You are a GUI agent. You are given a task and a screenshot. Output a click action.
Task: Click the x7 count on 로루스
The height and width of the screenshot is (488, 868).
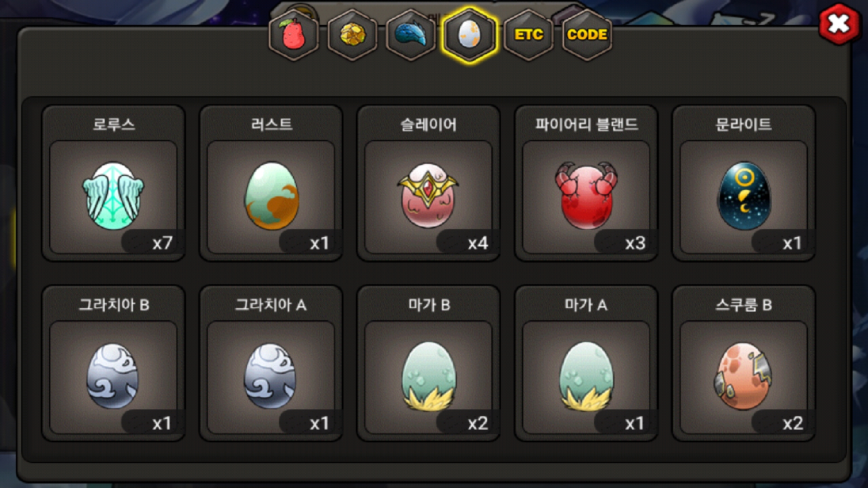[x=162, y=243]
